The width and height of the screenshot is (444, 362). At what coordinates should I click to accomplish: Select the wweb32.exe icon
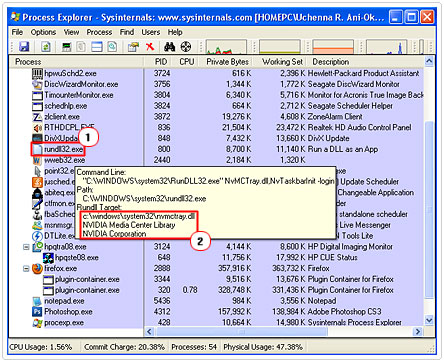click(37, 160)
